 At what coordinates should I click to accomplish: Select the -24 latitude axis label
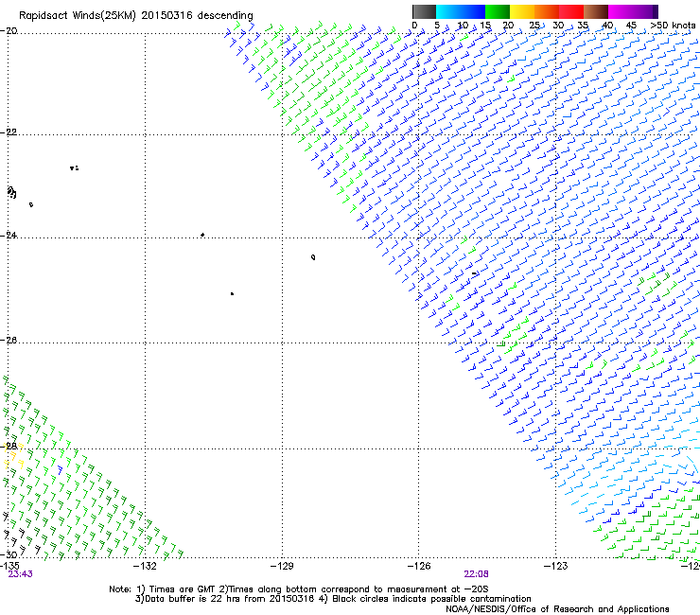pos(9,236)
